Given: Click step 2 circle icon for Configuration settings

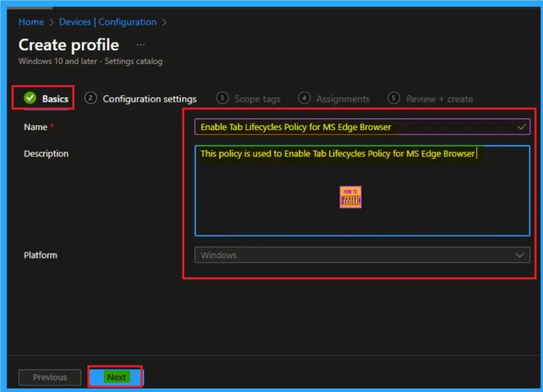Looking at the screenshot, I should coord(90,98).
